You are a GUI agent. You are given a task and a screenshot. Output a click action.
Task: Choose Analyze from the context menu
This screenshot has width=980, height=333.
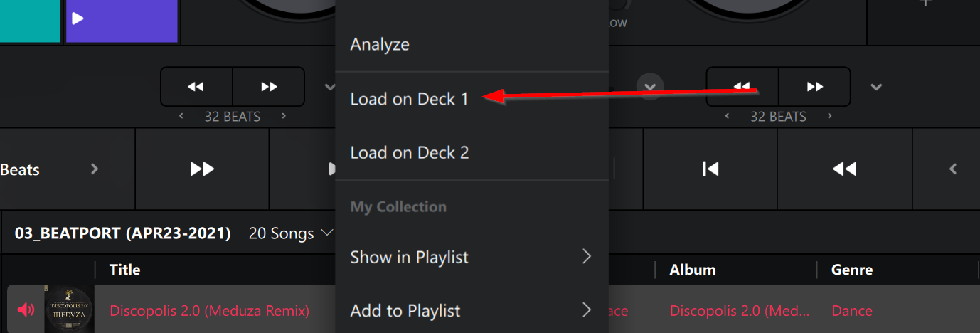[x=380, y=44]
